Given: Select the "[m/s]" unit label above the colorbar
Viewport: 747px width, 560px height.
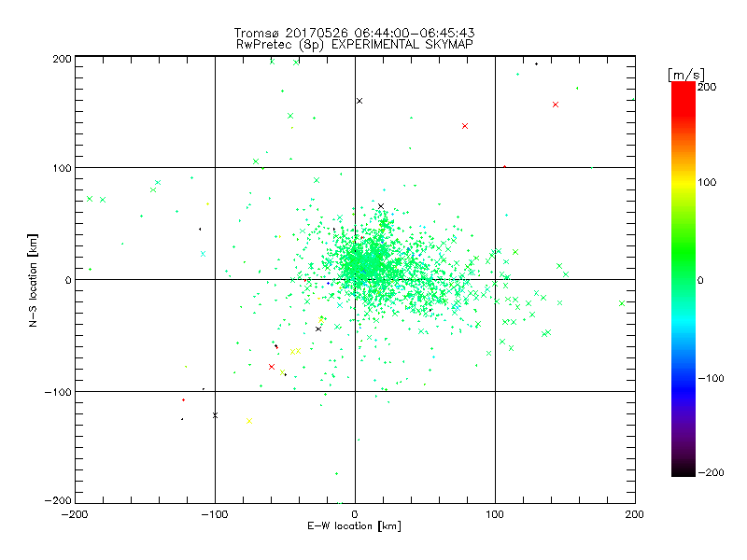Looking at the screenshot, I should pos(685,75).
